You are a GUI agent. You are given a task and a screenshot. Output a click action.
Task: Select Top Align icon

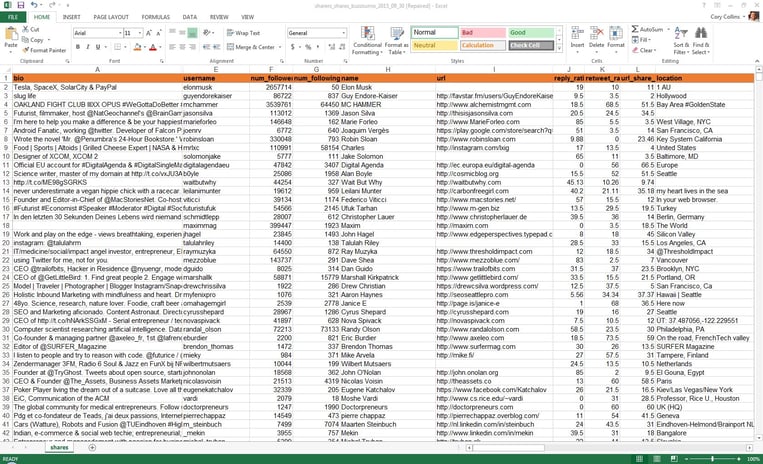tap(172, 33)
